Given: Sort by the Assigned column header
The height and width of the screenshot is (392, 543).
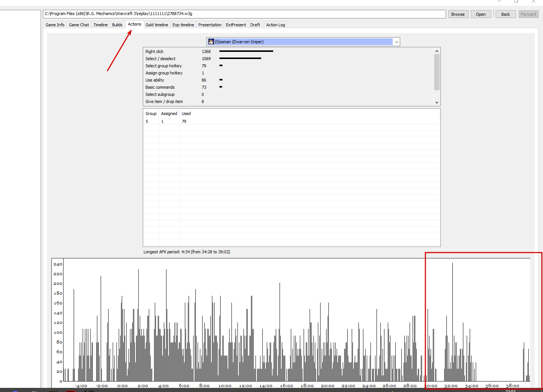Looking at the screenshot, I should [x=169, y=114].
